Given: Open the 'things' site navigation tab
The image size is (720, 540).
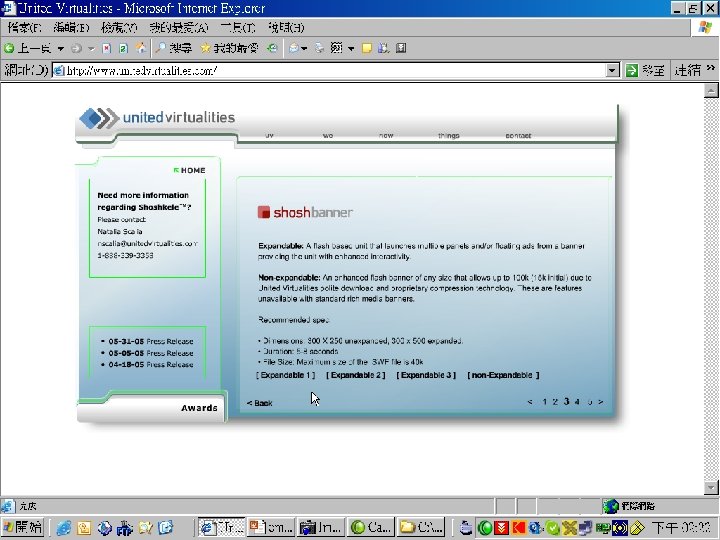Looking at the screenshot, I should [449, 135].
